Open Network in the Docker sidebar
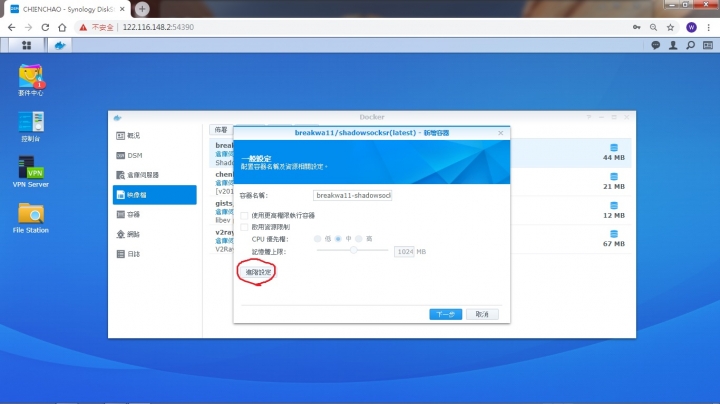 154,234
